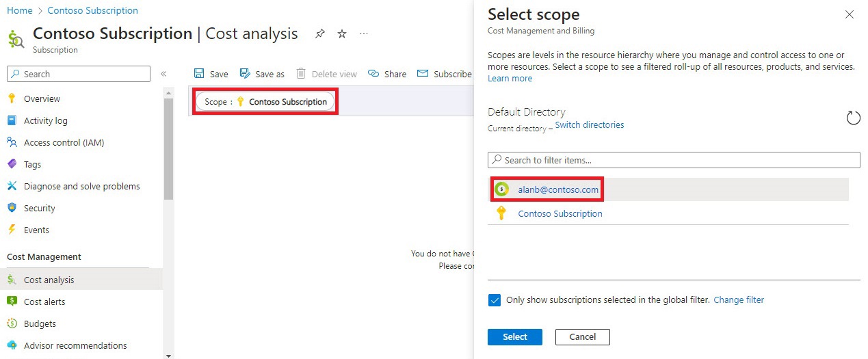Navigate to Home breadcrumb

tap(20, 10)
